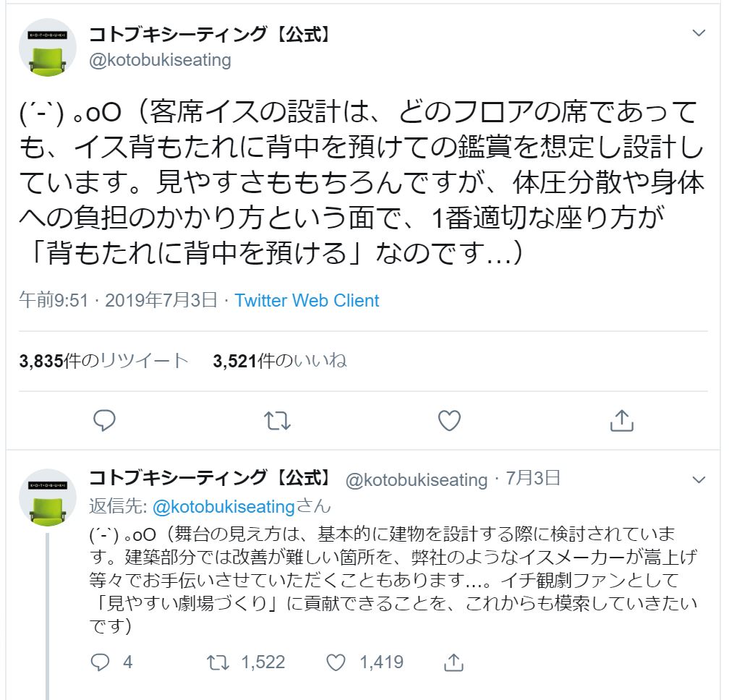729x700 pixels.
Task: Click the main tweet's profile avatar
Action: click(48, 48)
